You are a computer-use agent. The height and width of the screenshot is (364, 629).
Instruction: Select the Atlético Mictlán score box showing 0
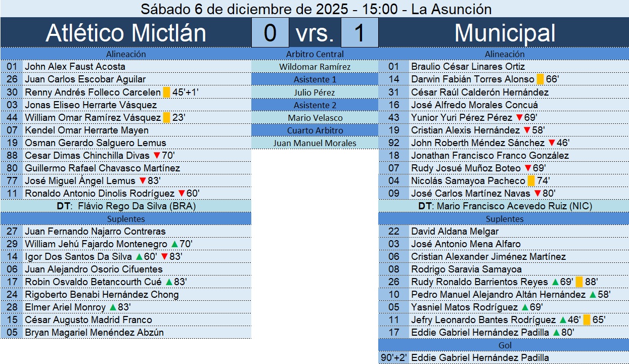[x=270, y=33]
